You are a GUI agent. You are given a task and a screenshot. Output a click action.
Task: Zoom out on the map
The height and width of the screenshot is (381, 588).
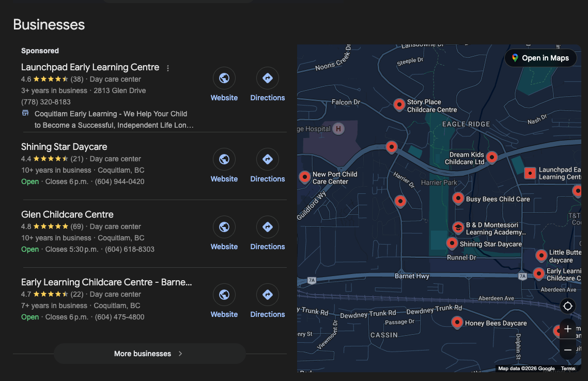[x=567, y=349]
